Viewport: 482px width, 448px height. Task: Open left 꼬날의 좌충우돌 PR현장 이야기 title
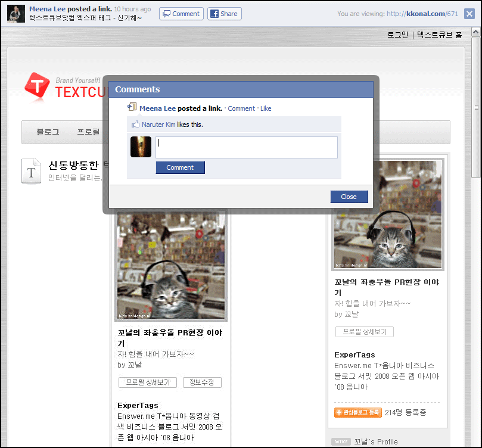click(170, 338)
